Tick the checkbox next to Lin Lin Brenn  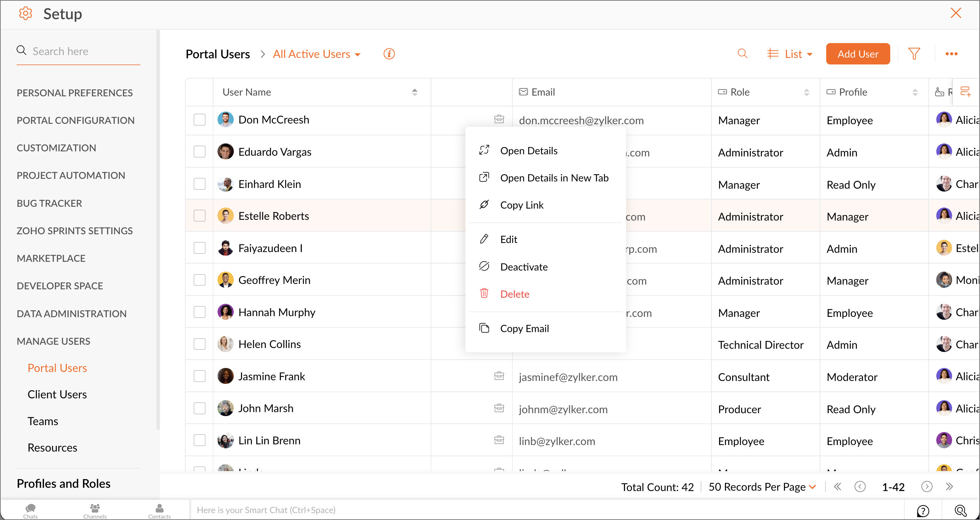(199, 440)
